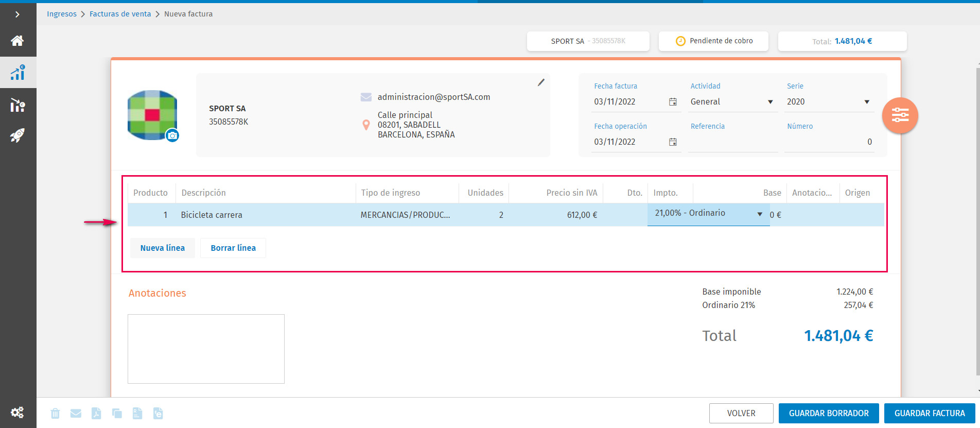Duplicate invoice with the copy icon
The width and height of the screenshot is (980, 428).
tap(117, 413)
